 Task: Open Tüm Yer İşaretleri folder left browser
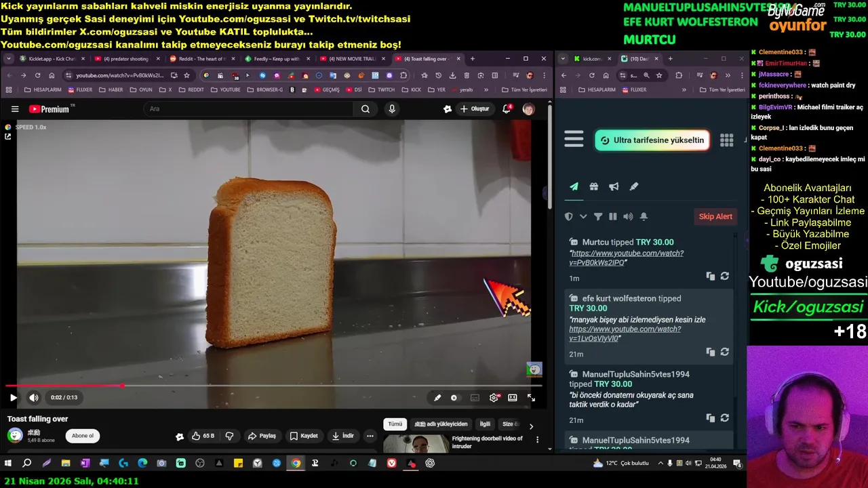[524, 89]
